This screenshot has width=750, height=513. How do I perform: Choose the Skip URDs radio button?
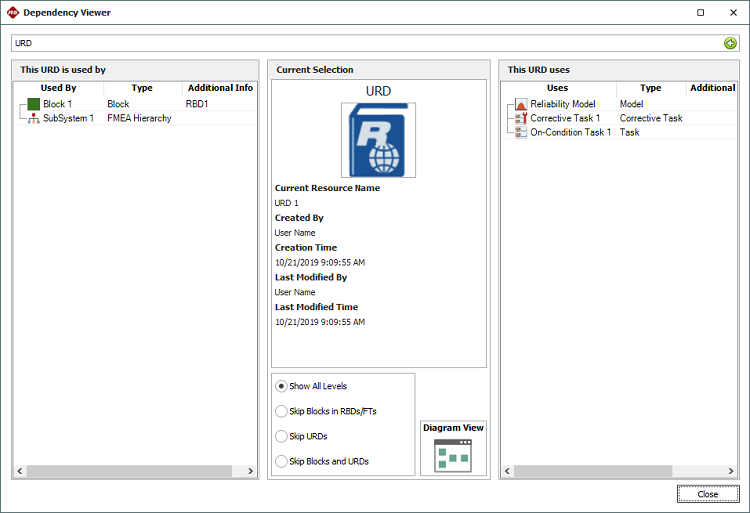pyautogui.click(x=281, y=436)
